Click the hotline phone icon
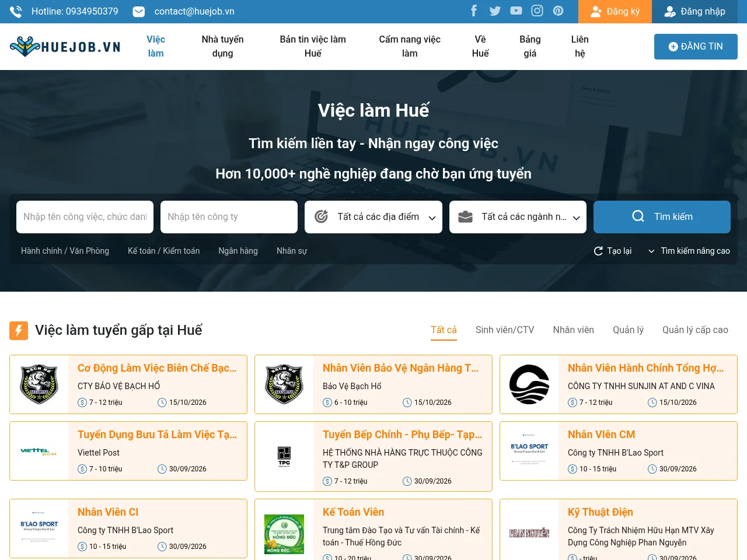The width and height of the screenshot is (747, 560). [x=16, y=12]
